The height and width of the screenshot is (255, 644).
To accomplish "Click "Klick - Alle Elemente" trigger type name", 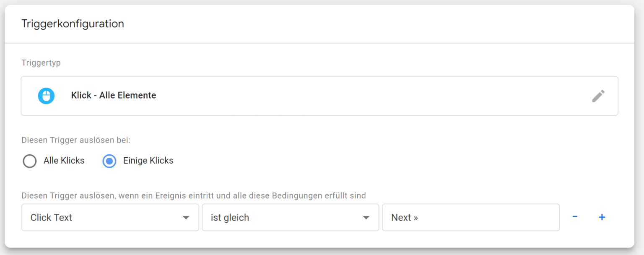I will pos(114,96).
